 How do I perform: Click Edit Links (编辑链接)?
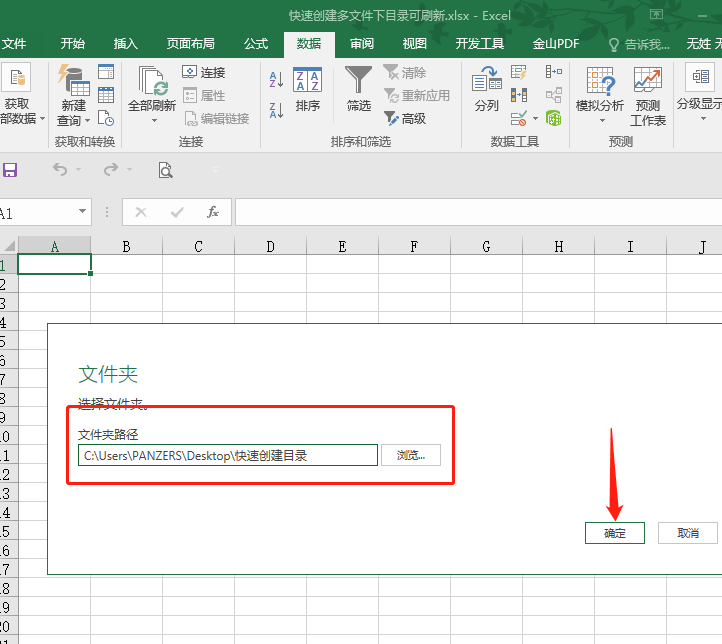[216, 119]
